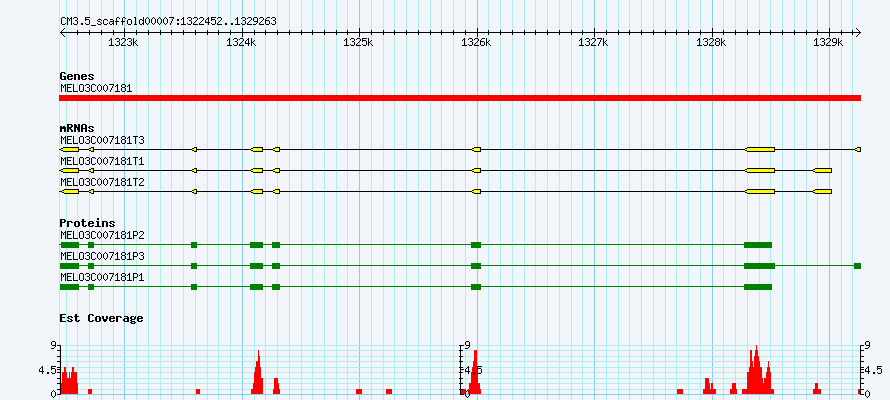This screenshot has width=890, height=400.
Task: Click the long T2 exon past 1328k
Action: pos(760,192)
